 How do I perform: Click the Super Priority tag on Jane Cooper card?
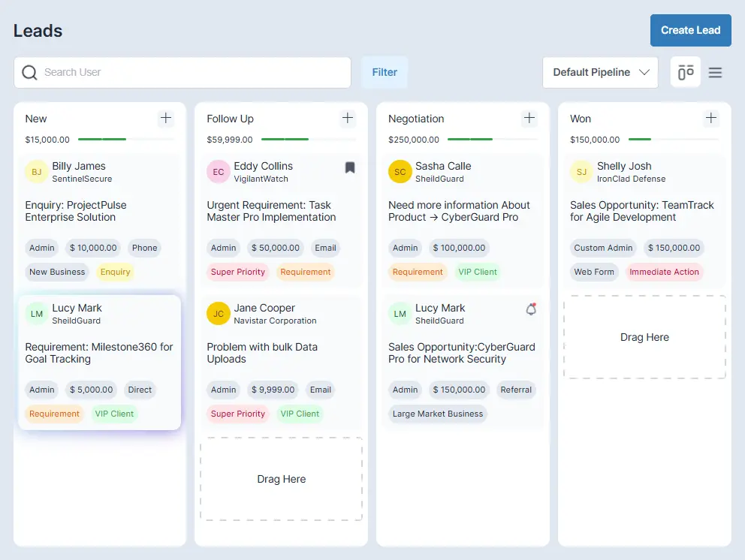[x=238, y=414]
